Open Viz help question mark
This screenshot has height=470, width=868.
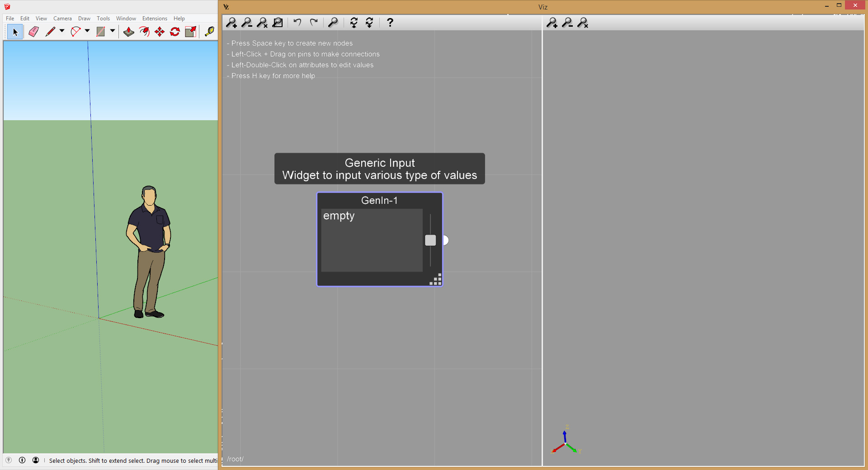click(390, 22)
